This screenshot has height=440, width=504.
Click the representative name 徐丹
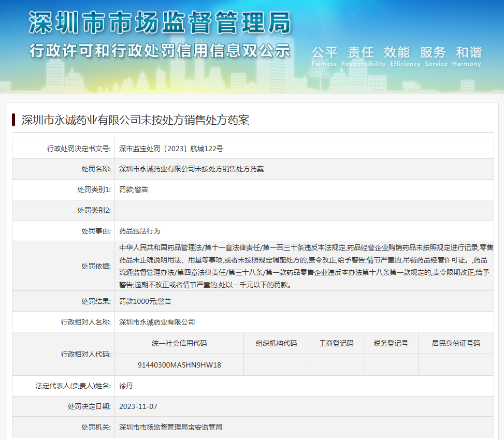coord(126,386)
